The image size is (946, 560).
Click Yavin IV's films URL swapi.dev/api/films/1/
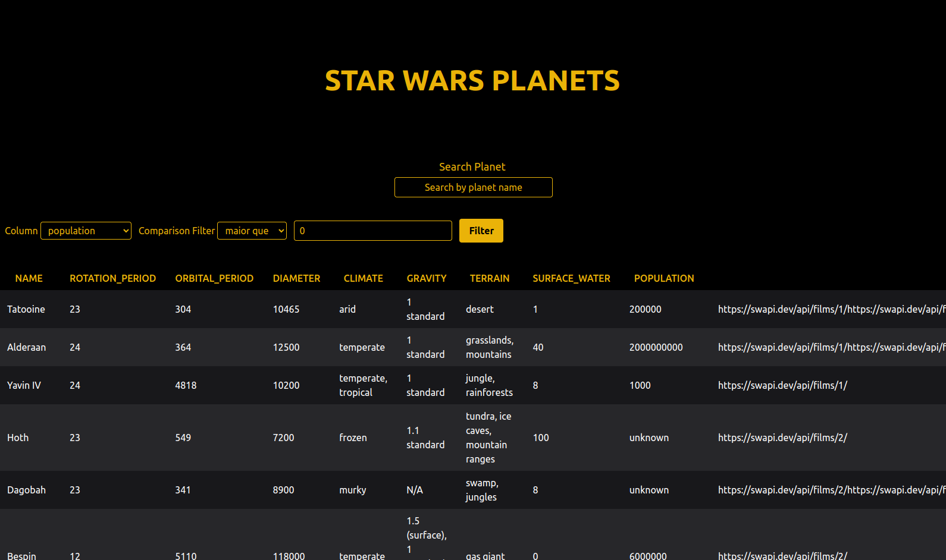[x=783, y=385]
